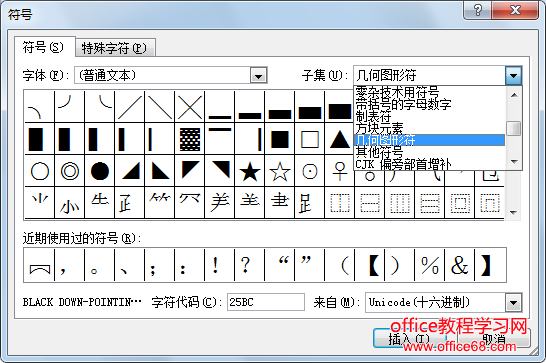Select the dotted shaded block symbol

190,139
